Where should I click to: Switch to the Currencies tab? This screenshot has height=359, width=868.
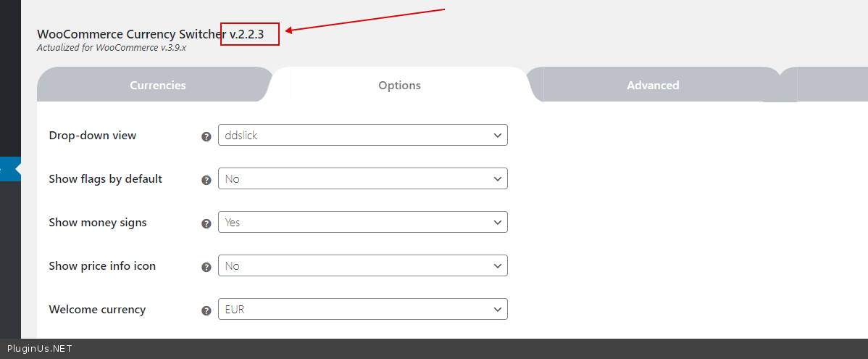tap(157, 86)
